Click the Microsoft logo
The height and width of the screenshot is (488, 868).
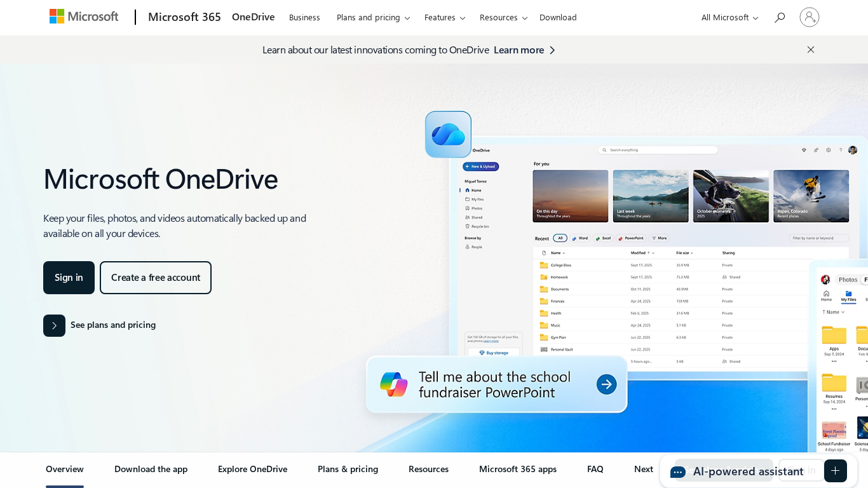point(84,17)
